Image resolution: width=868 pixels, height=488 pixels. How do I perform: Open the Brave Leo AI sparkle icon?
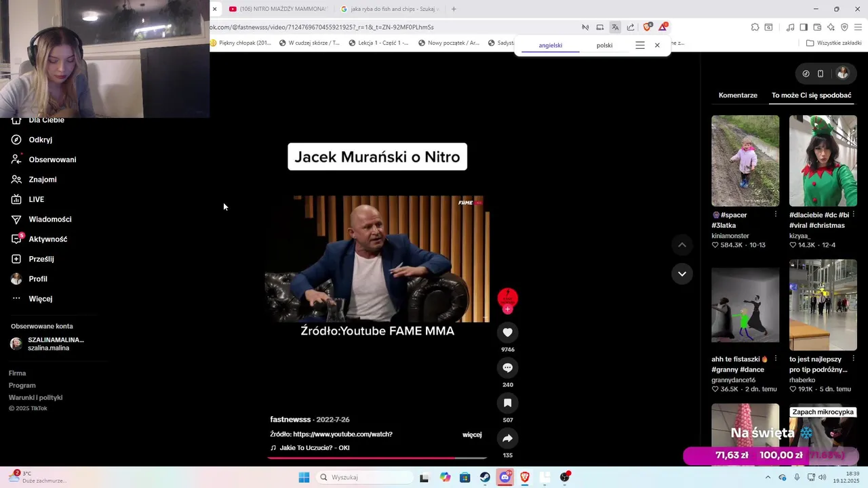pos(831,27)
